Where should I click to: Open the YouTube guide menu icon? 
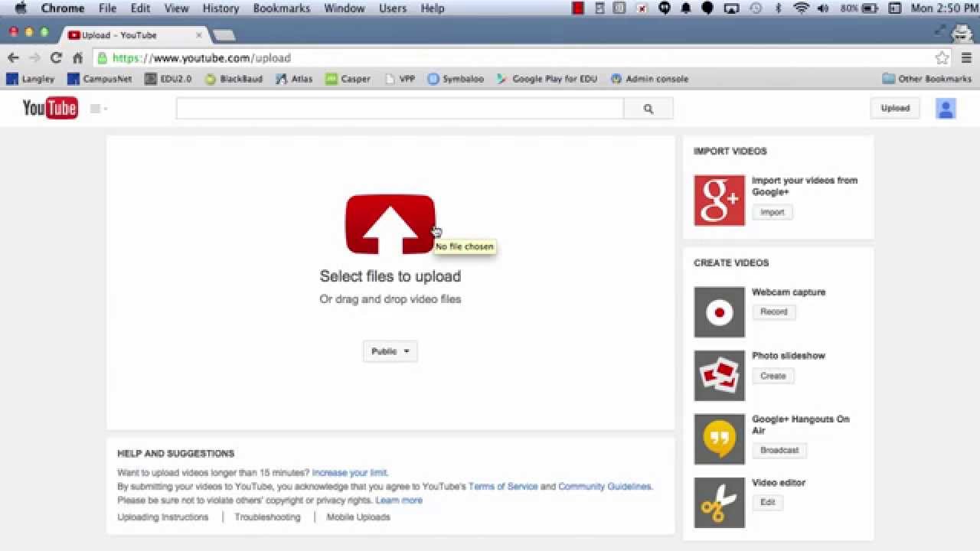[x=98, y=109]
